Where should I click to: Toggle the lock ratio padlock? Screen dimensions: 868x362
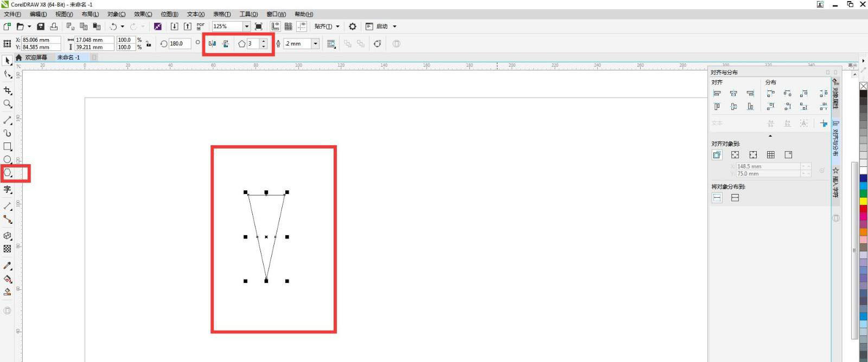148,44
